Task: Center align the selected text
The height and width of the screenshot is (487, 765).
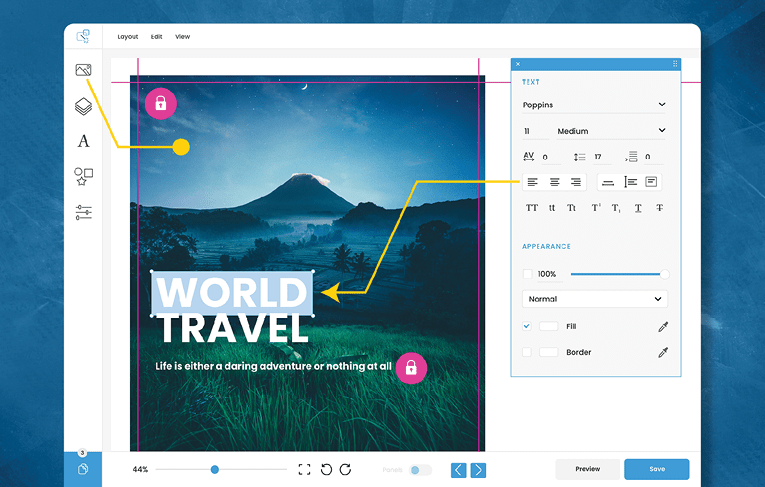Action: 554,182
